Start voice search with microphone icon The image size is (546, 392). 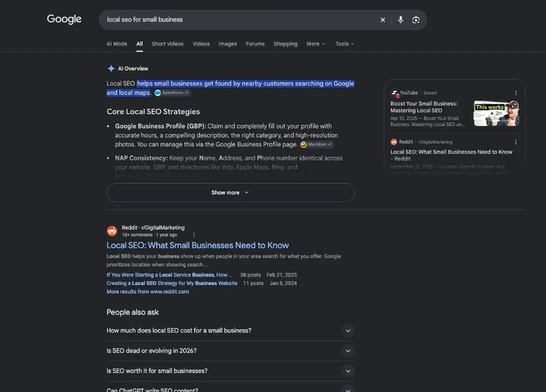click(x=401, y=20)
